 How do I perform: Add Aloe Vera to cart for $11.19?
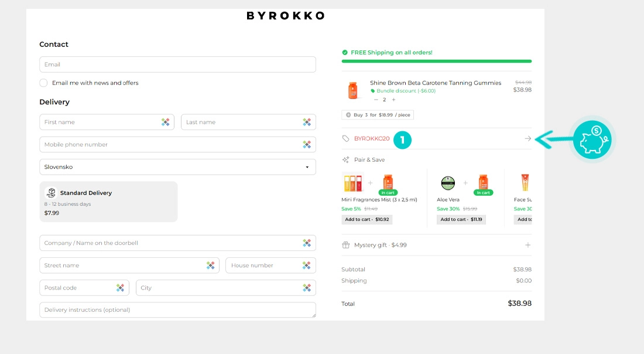pyautogui.click(x=461, y=220)
